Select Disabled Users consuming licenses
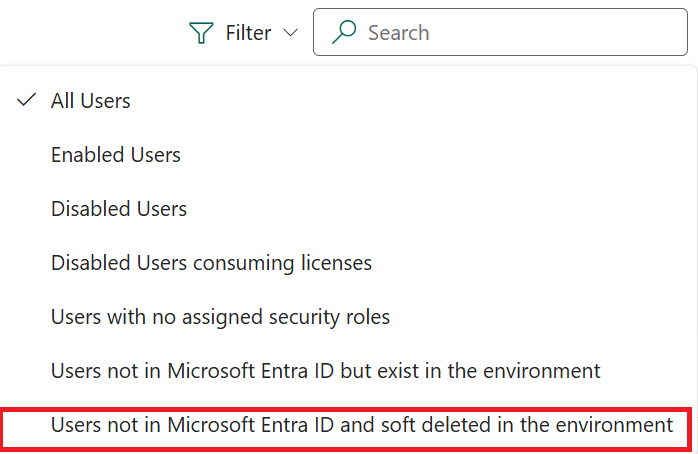The height and width of the screenshot is (454, 698). [211, 263]
